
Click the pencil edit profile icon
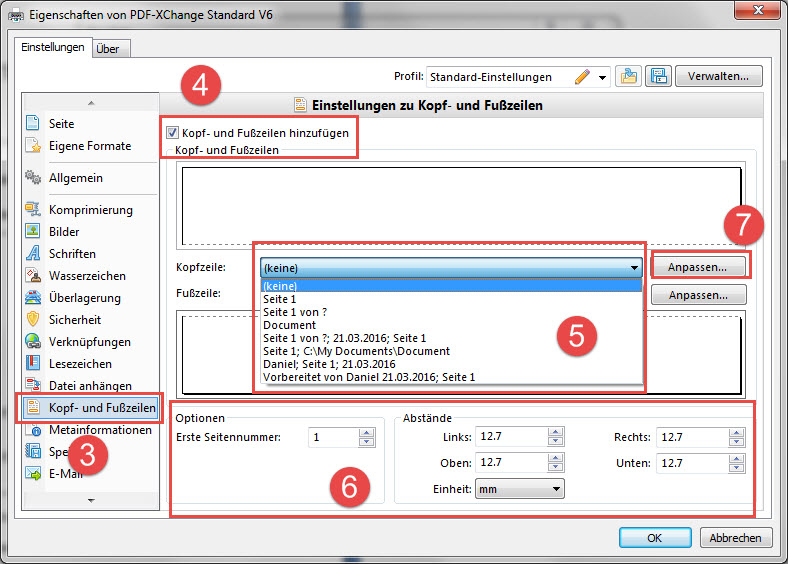pyautogui.click(x=582, y=77)
